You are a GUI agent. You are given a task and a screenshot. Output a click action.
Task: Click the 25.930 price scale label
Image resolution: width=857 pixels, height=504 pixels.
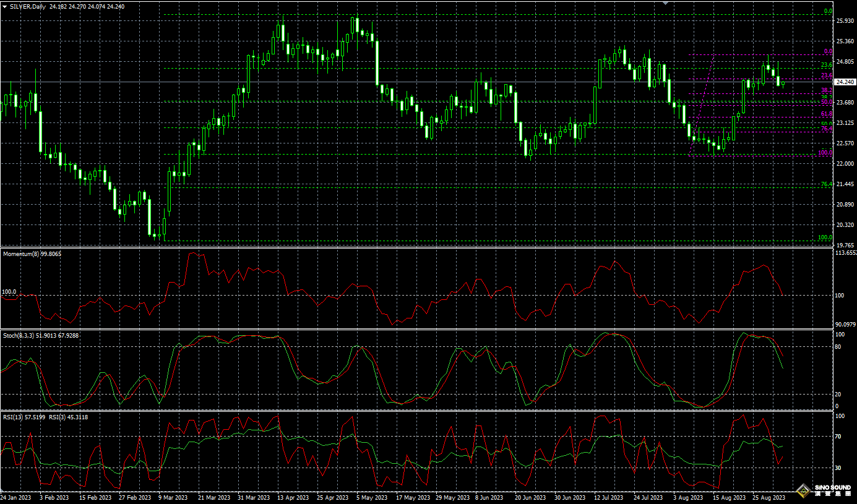click(845, 20)
